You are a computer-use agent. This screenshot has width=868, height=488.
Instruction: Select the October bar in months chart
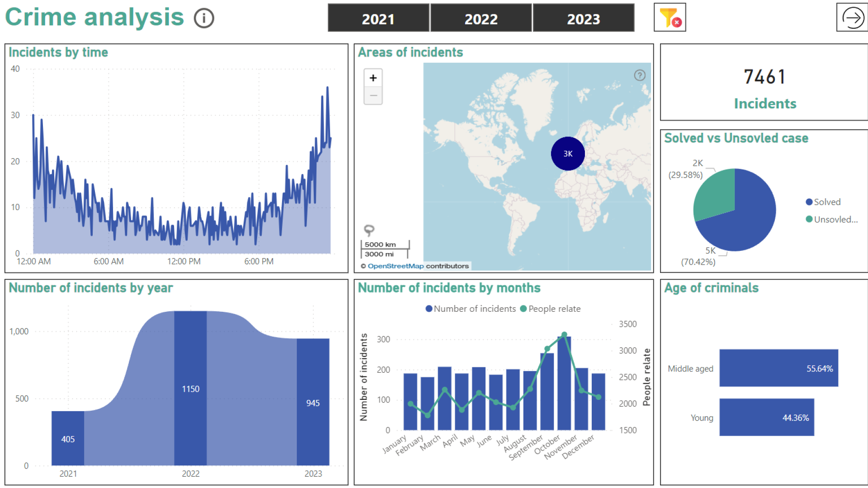click(x=564, y=383)
